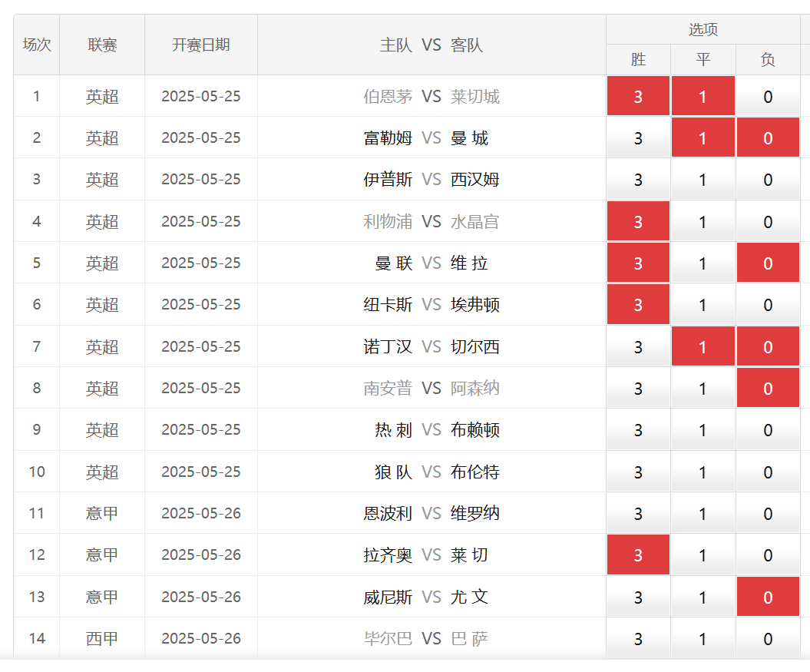Choose win (3) for 伊普斯 VS 西汉姆
810x672 pixels.
[x=638, y=180]
